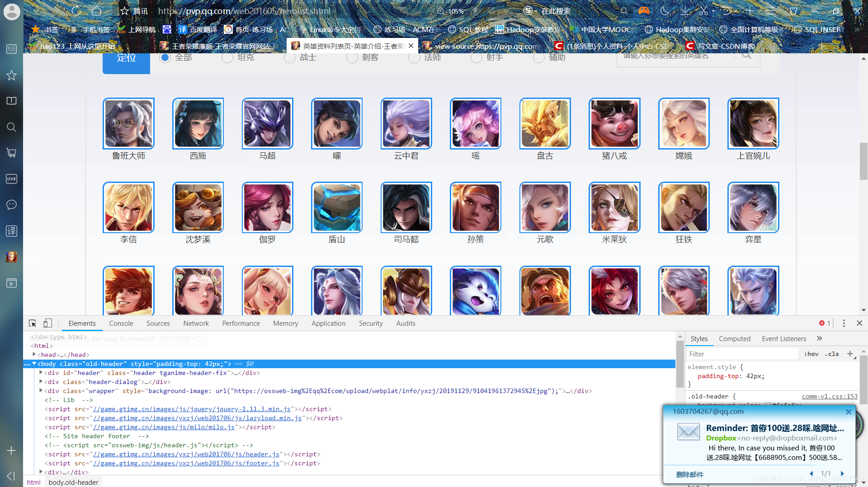Viewport: 868px width, 487px height.
Task: Expand the div id header node
Action: [41, 373]
